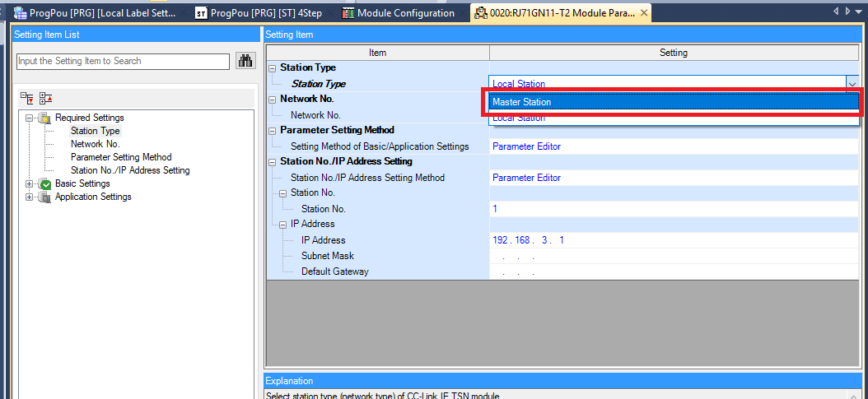Collapse the Station No. subgroup
The image size is (868, 399).
tap(282, 193)
